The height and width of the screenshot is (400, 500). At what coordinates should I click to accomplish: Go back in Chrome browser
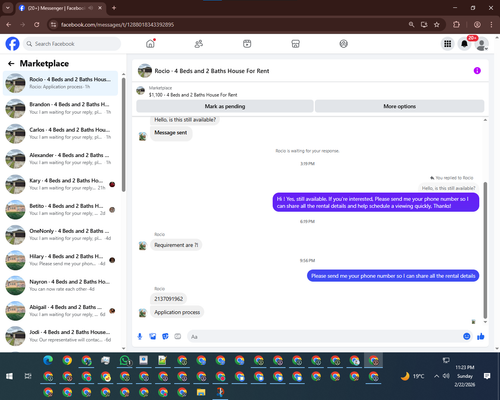(9, 25)
